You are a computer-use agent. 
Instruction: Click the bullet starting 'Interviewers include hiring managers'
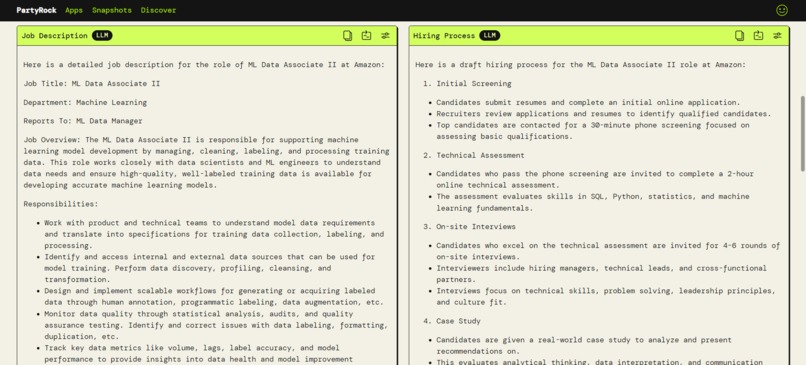[x=601, y=274]
